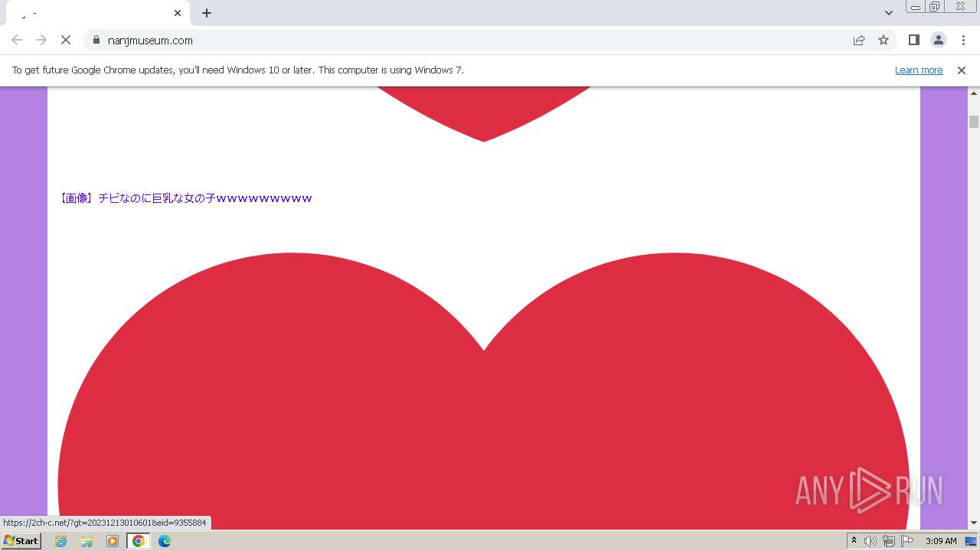Screen dimensions: 980x551
Task: Click the page scrollbar thumb
Action: click(x=974, y=121)
